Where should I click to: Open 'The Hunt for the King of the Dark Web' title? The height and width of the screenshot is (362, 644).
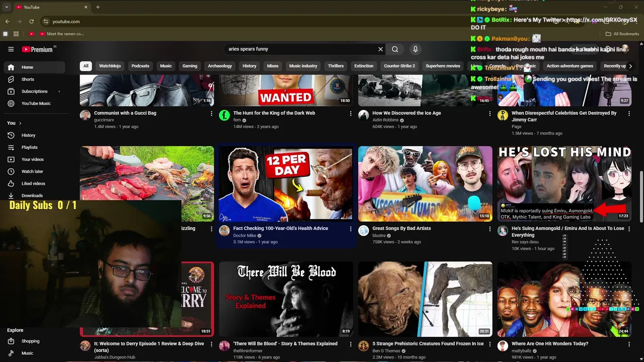(x=274, y=113)
